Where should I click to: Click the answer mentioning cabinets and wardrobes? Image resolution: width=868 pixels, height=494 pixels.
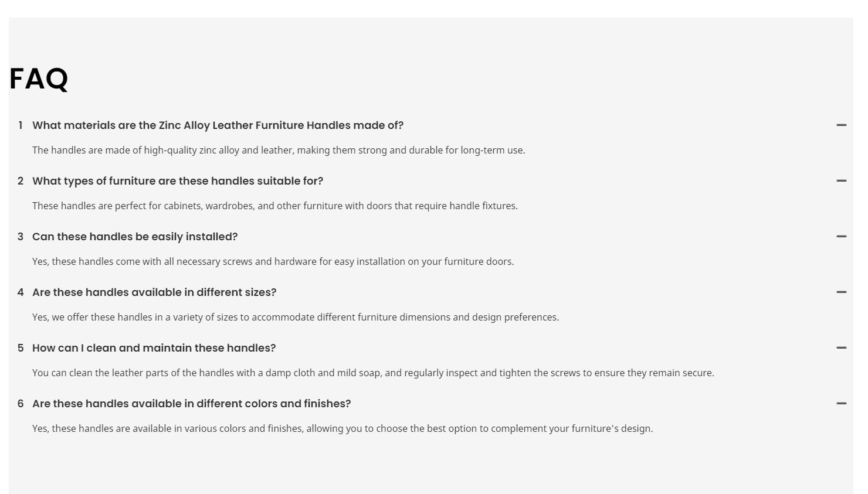(x=275, y=206)
